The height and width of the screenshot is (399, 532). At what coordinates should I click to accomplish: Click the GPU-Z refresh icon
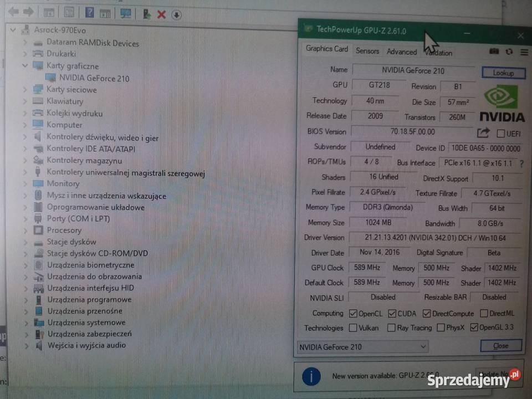click(509, 52)
